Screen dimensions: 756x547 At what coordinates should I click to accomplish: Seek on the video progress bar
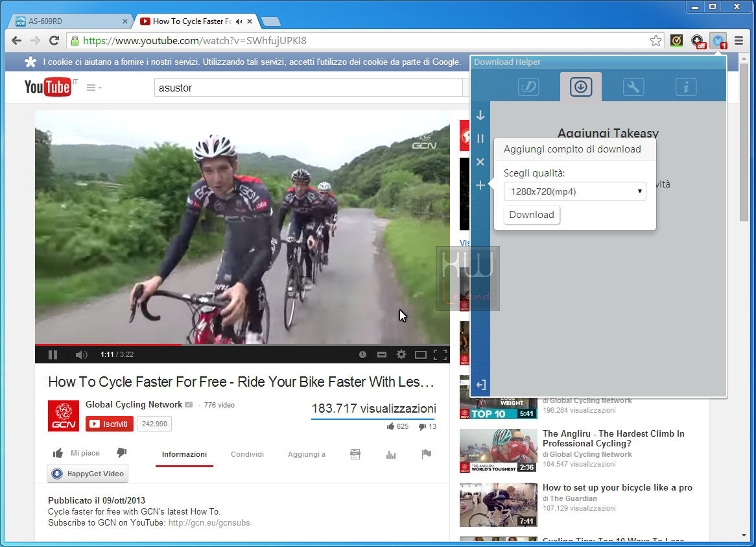coord(242,345)
